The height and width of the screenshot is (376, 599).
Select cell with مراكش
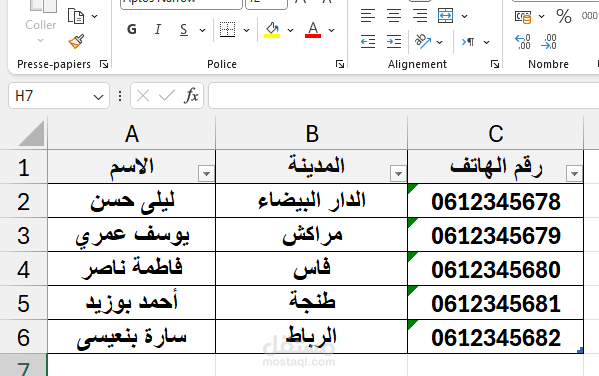312,235
